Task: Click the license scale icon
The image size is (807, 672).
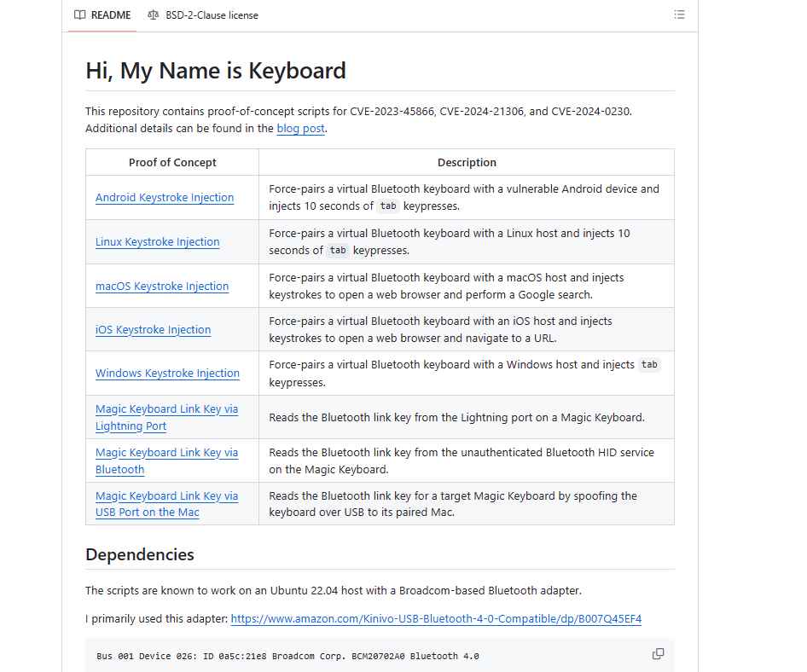Action: tap(153, 14)
